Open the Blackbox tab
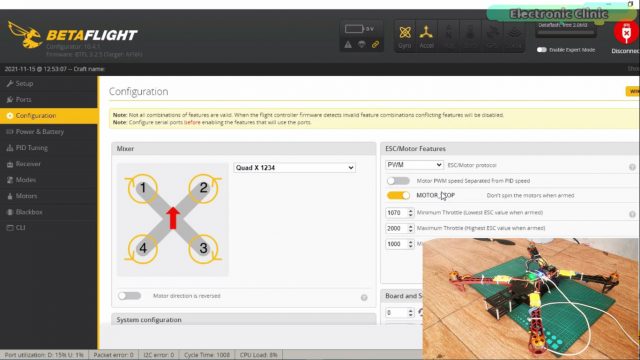Image resolution: width=640 pixels, height=360 pixels. [x=49, y=212]
